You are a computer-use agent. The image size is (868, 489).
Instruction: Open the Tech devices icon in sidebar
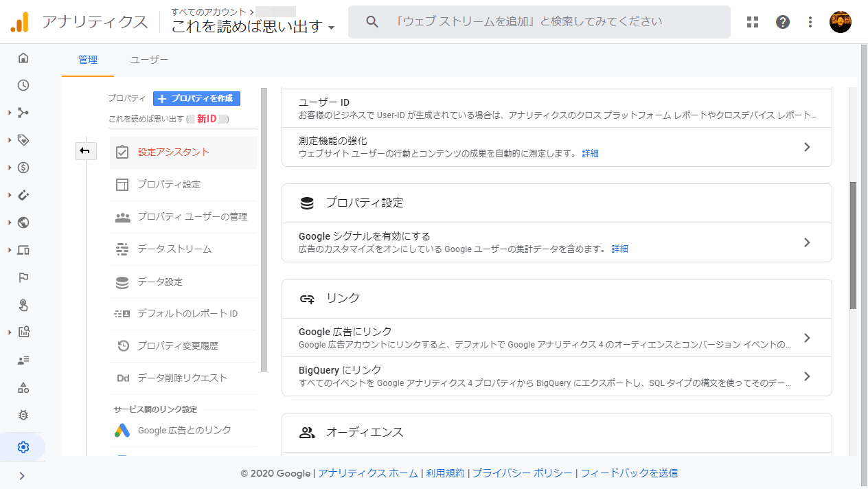point(23,250)
